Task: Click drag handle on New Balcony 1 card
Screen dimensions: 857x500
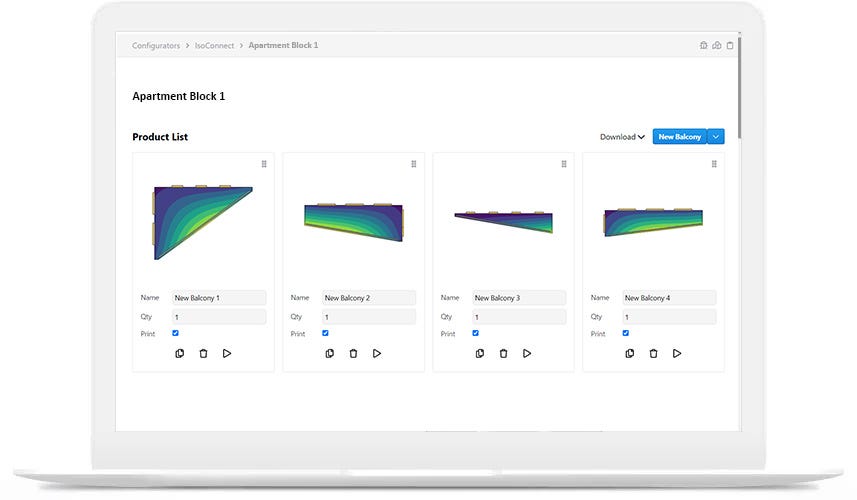Action: point(264,164)
